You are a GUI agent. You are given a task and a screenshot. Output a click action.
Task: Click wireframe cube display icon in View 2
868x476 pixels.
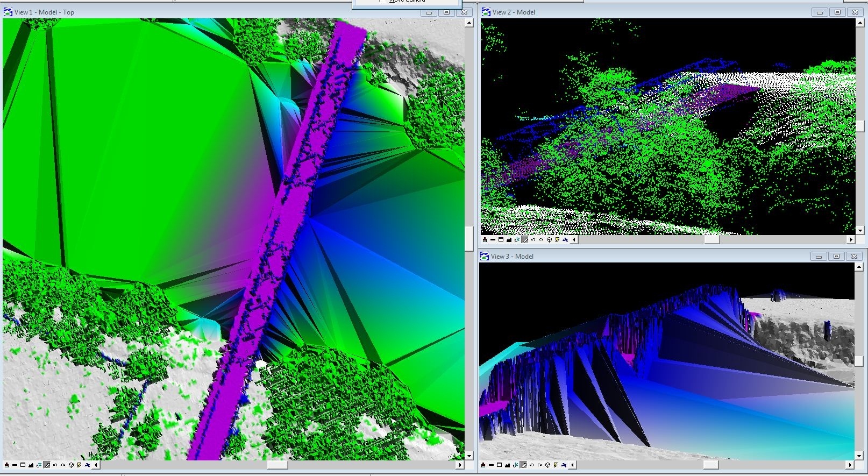click(549, 240)
